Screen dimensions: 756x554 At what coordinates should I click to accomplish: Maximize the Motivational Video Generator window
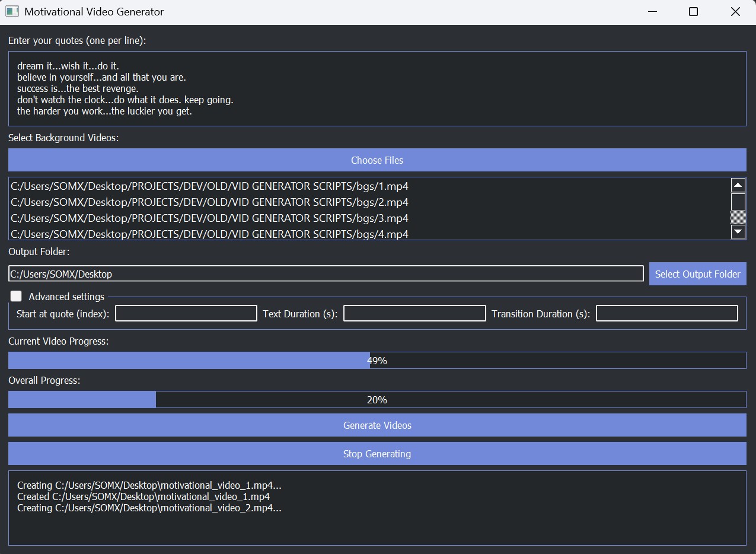tap(693, 12)
